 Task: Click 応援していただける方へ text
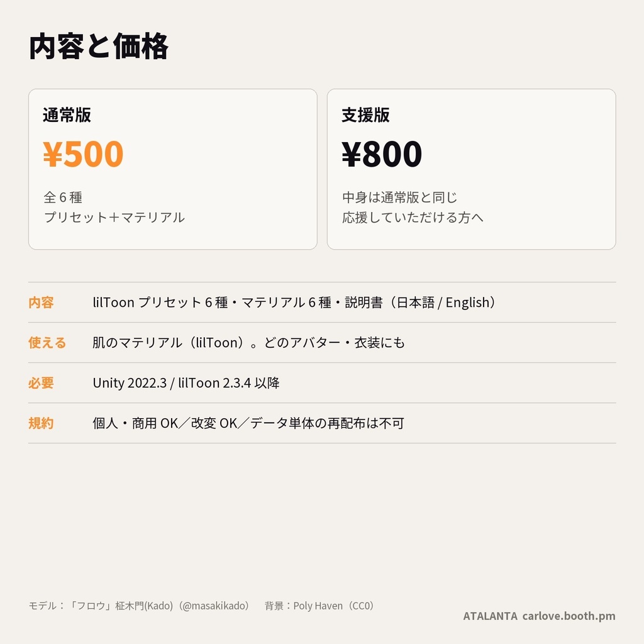pyautogui.click(x=413, y=217)
